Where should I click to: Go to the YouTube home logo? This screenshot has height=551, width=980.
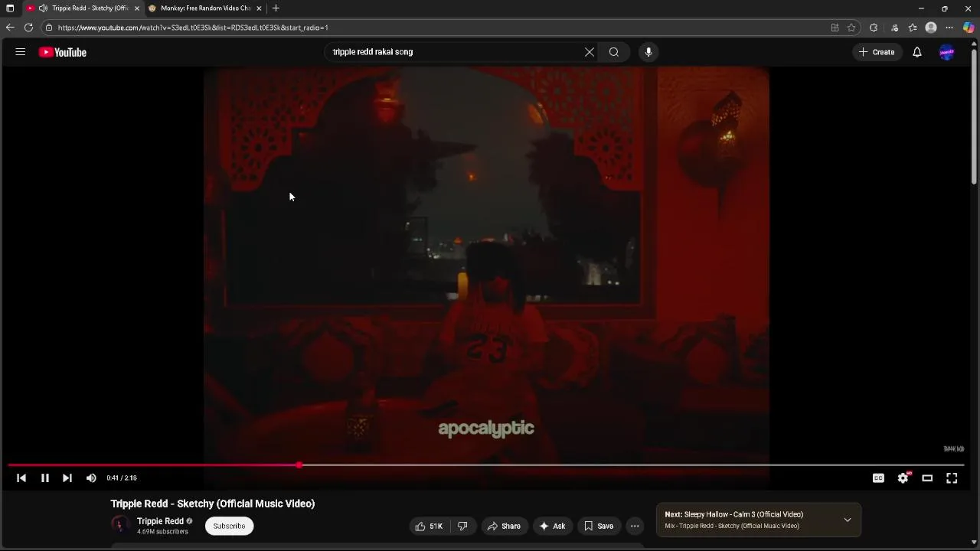(63, 52)
